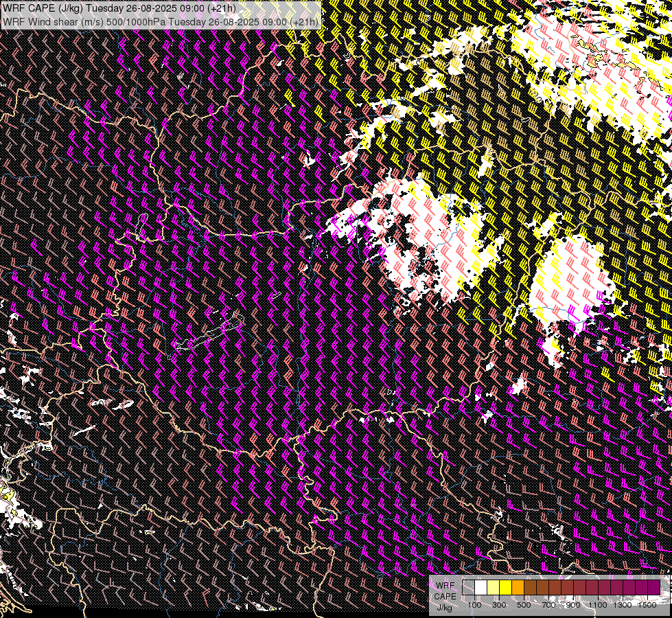Click the 1500 value on the legend scale
The width and height of the screenshot is (672, 618).
pyautogui.click(x=647, y=605)
